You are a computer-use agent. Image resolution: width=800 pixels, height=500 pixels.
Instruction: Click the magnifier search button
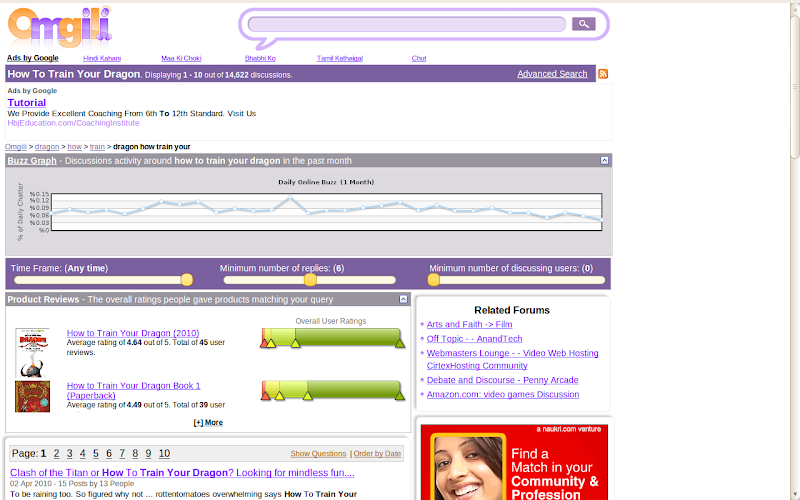pyautogui.click(x=584, y=24)
